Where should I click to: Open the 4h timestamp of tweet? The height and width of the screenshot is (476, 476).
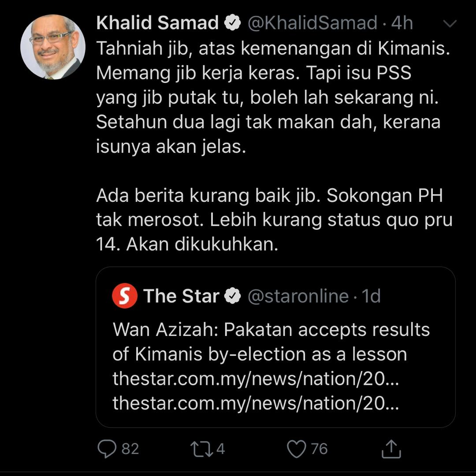click(402, 23)
